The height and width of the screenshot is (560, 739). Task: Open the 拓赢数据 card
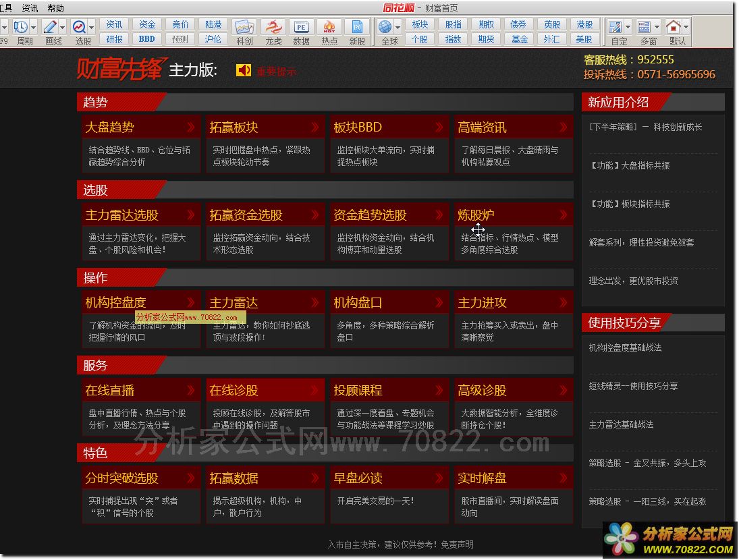265,495
